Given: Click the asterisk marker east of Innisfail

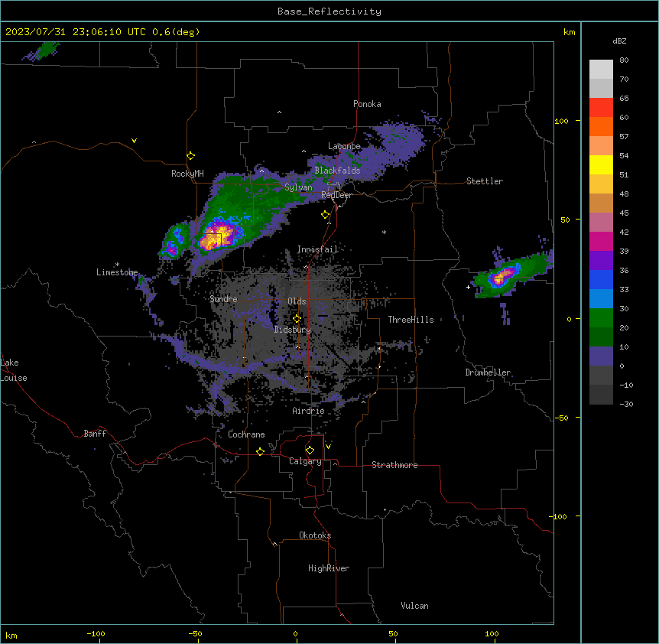Looking at the screenshot, I should (x=384, y=232).
